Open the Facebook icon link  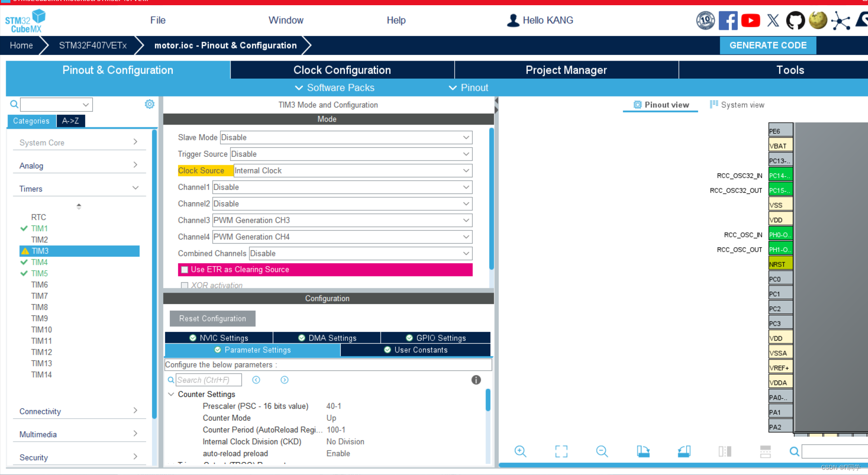[x=728, y=20]
